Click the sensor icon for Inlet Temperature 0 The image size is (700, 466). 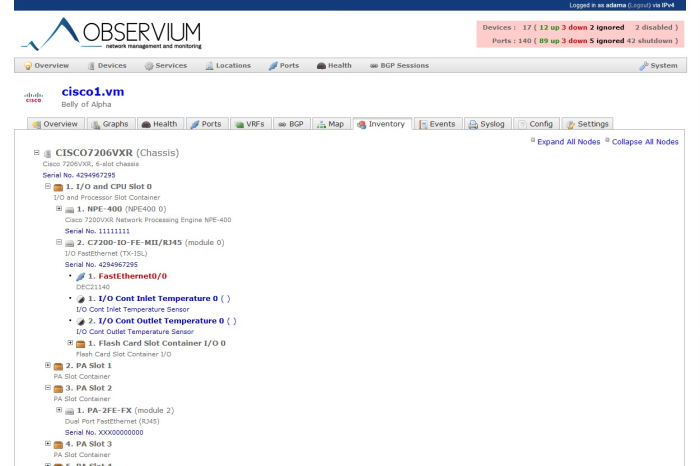coord(81,299)
